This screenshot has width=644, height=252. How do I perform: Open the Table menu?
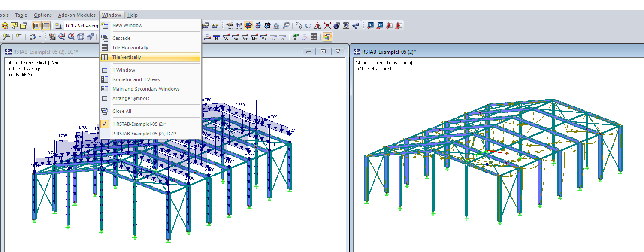tap(21, 15)
